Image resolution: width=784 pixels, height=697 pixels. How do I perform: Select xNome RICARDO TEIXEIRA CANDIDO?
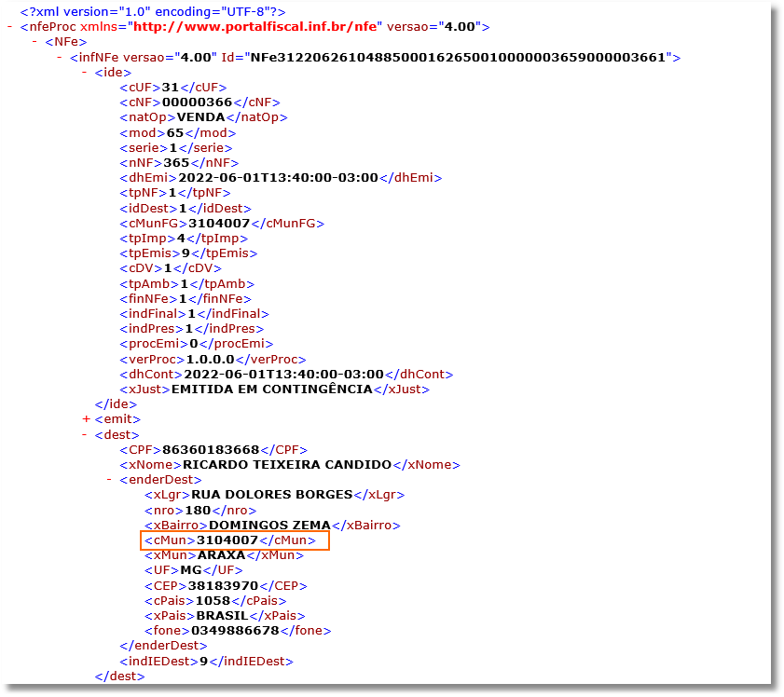(x=287, y=465)
